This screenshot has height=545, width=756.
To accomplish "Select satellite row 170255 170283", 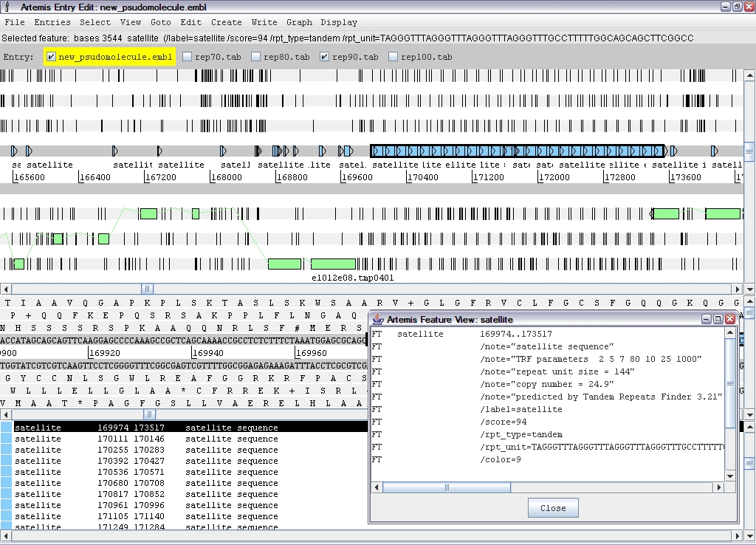I will pyautogui.click(x=184, y=450).
